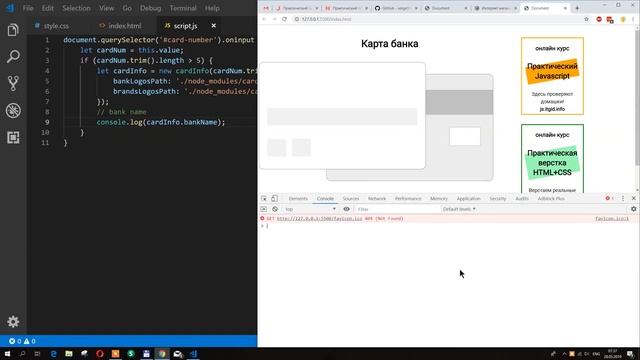Viewport: 640px width, 360px height.
Task: Clear the DevTools console
Action: pyautogui.click(x=275, y=209)
